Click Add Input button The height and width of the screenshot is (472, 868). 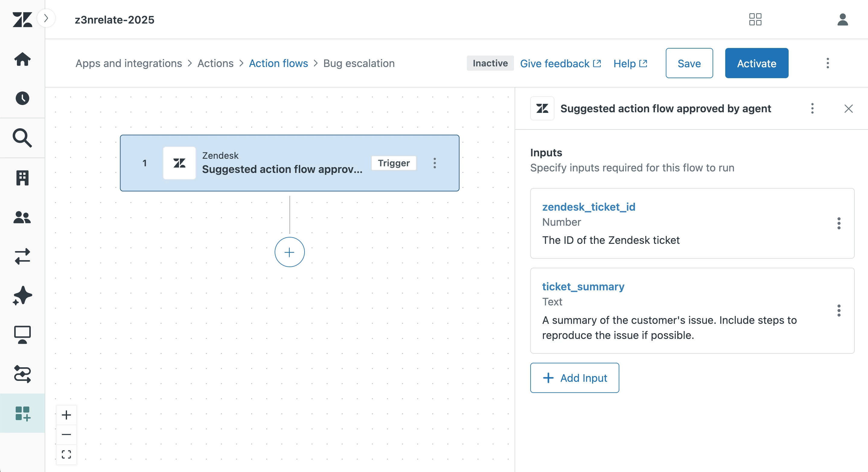pyautogui.click(x=575, y=378)
